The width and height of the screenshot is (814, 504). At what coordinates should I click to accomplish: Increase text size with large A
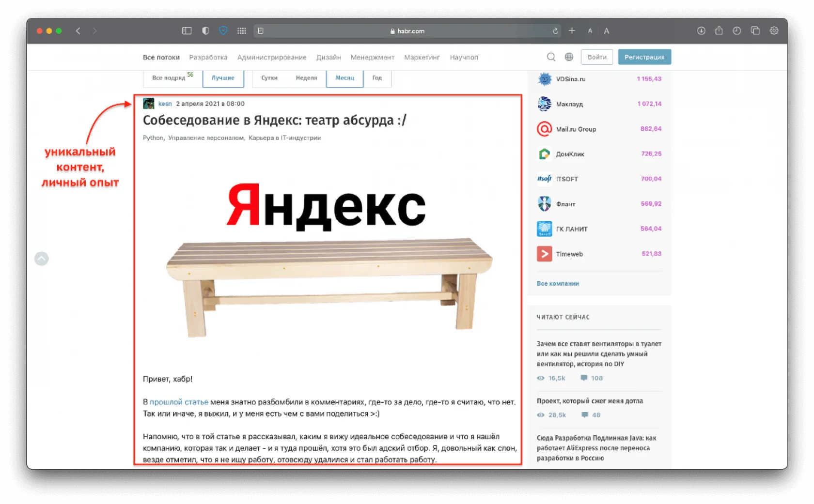click(607, 31)
